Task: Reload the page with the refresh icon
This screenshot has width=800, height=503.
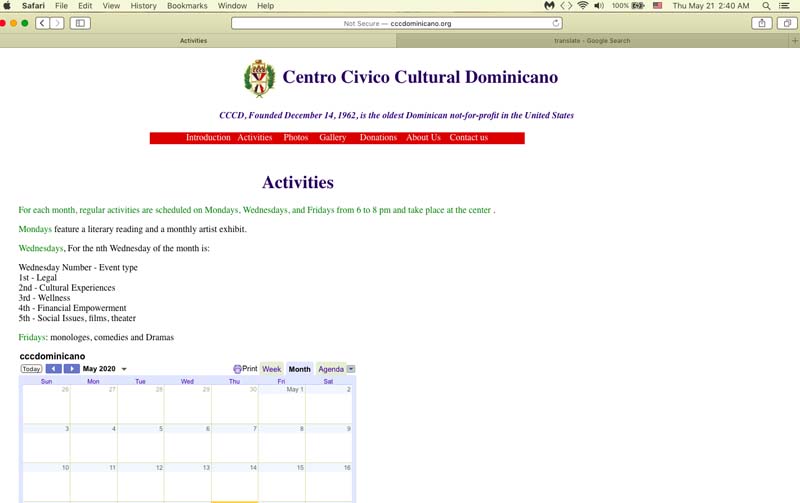Action: 556,23
